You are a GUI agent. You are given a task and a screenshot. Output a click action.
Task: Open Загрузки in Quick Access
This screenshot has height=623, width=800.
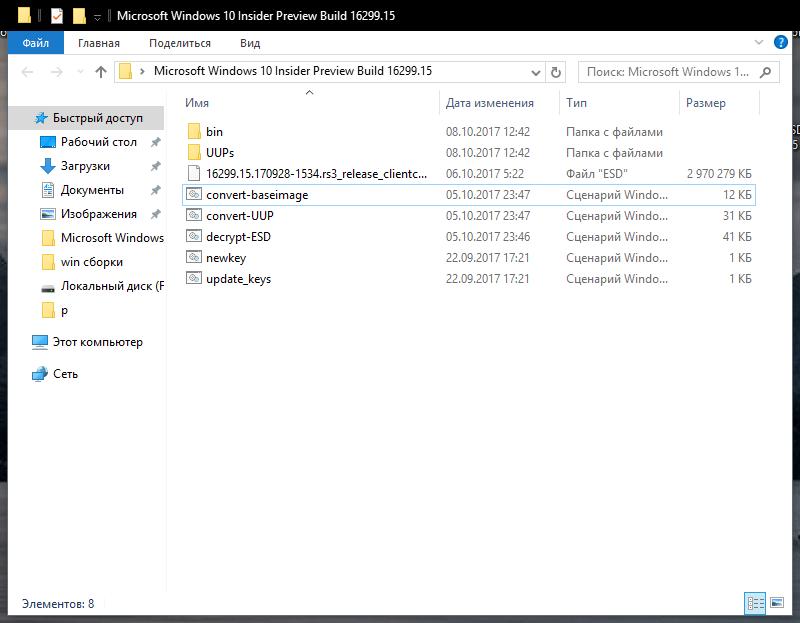(x=85, y=166)
